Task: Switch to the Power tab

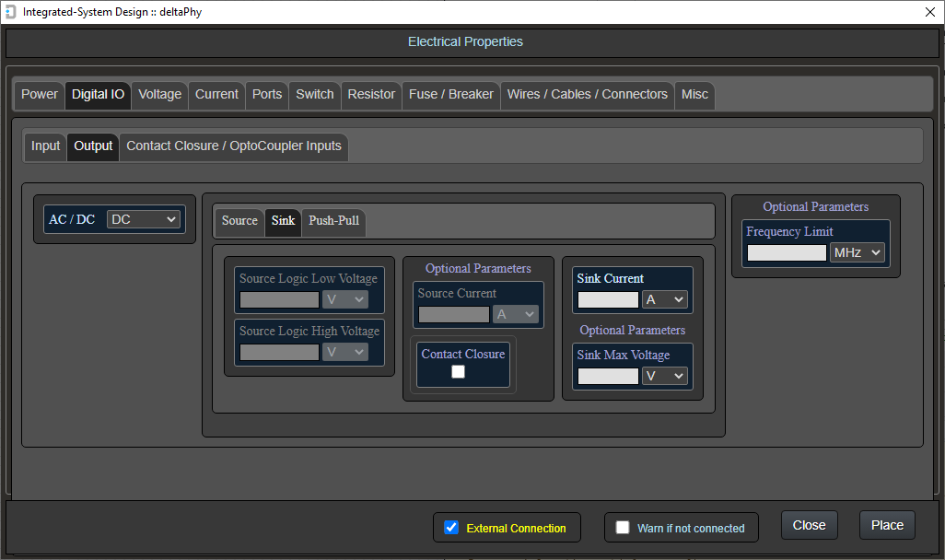Action: coord(40,94)
